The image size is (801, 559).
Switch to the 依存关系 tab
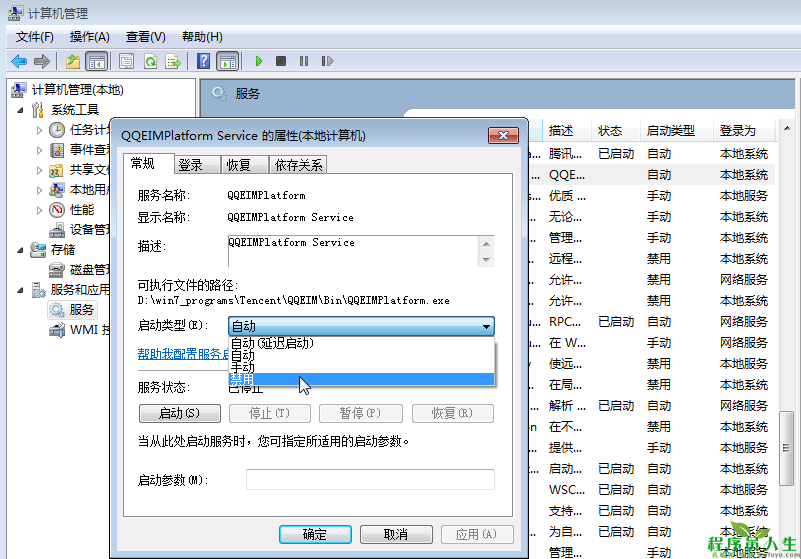(298, 165)
